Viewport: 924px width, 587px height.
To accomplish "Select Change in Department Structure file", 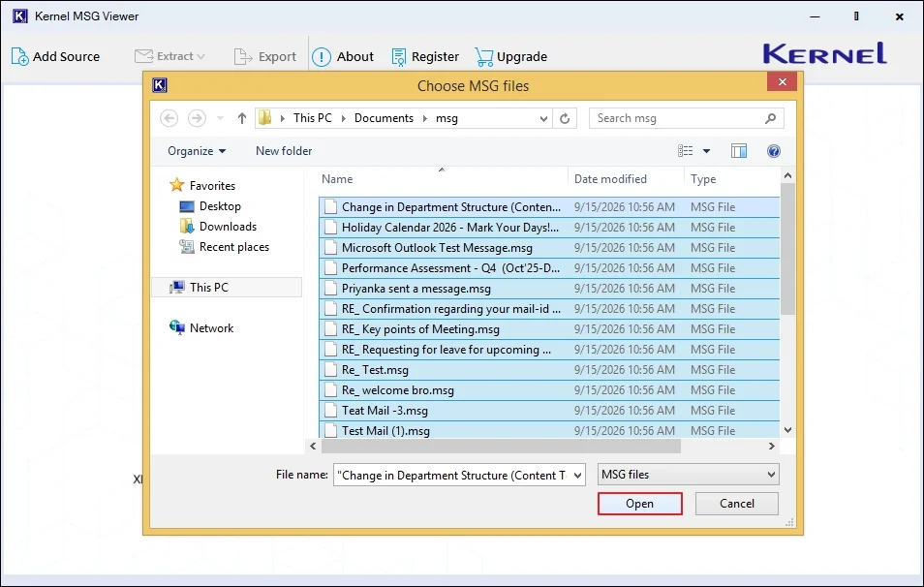I will (549, 207).
